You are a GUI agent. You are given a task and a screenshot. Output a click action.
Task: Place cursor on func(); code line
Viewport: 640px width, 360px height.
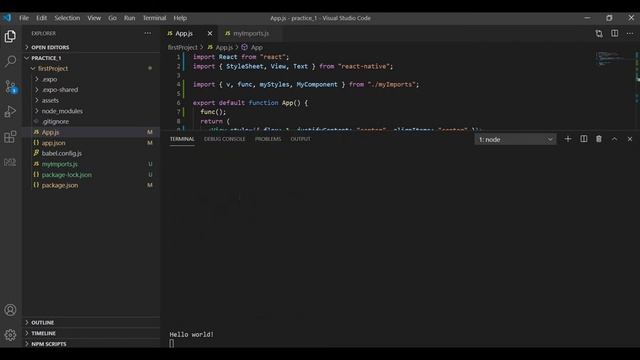[x=213, y=112]
